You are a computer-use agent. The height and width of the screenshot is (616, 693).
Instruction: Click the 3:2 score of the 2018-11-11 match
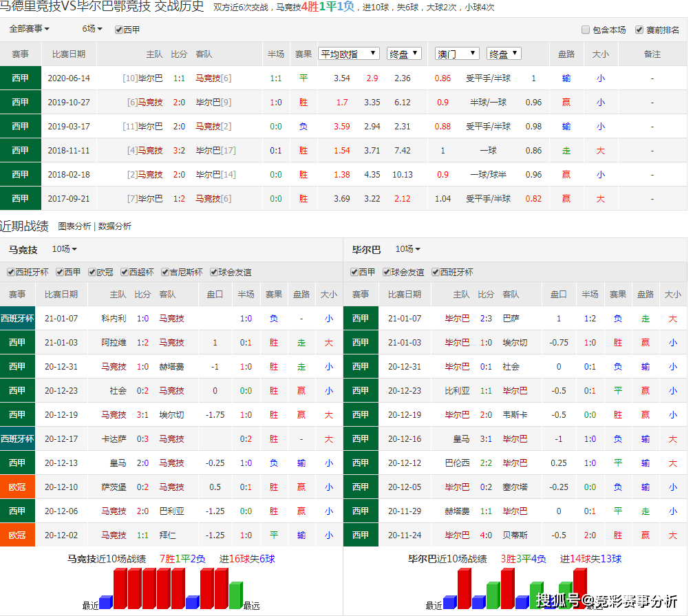click(x=179, y=150)
